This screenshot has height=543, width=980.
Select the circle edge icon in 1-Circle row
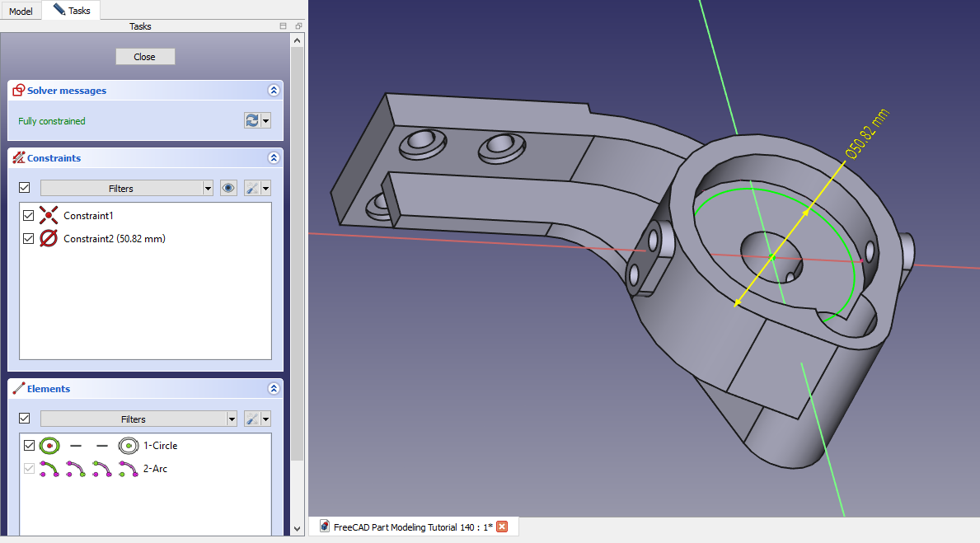(49, 446)
